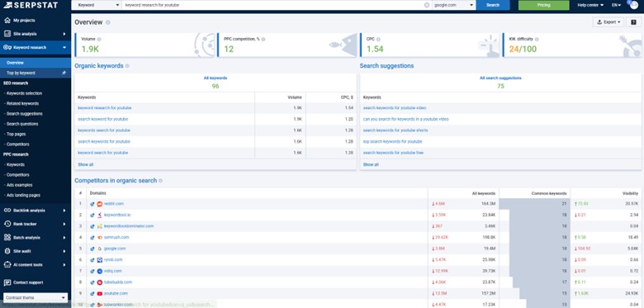Click the external link icon for reddit.com
The image size is (644, 308).
(92, 204)
